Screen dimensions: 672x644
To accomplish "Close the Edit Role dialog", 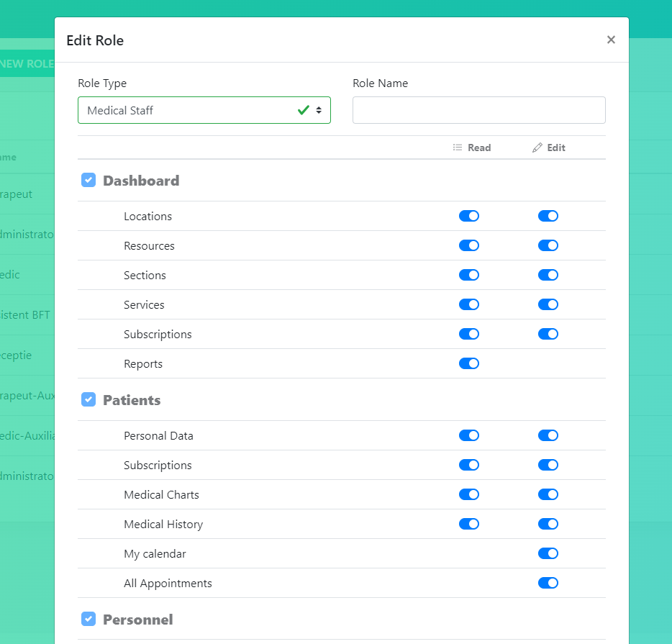I will click(x=611, y=40).
